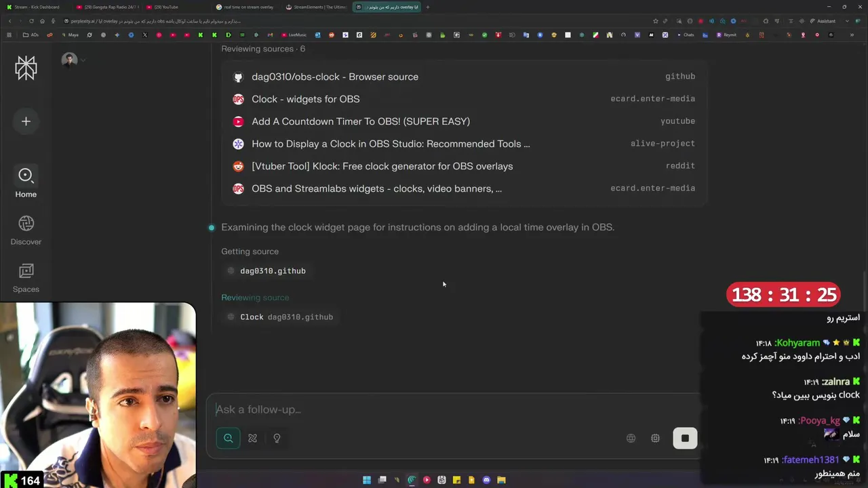Open File Explorer from the taskbar

coord(501,480)
